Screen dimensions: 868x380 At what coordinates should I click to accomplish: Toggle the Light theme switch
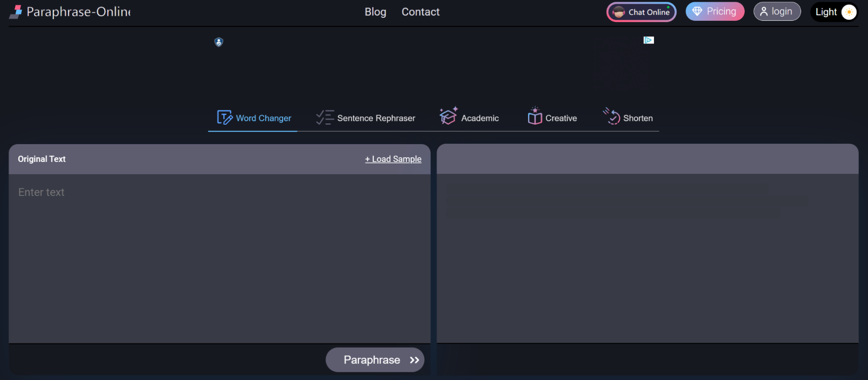834,12
